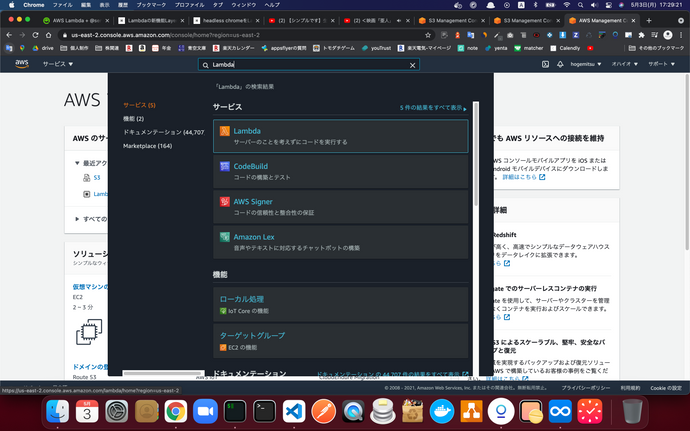690x431 pixels.
Task: Filter results by 機能 (2)
Action: [x=133, y=119]
